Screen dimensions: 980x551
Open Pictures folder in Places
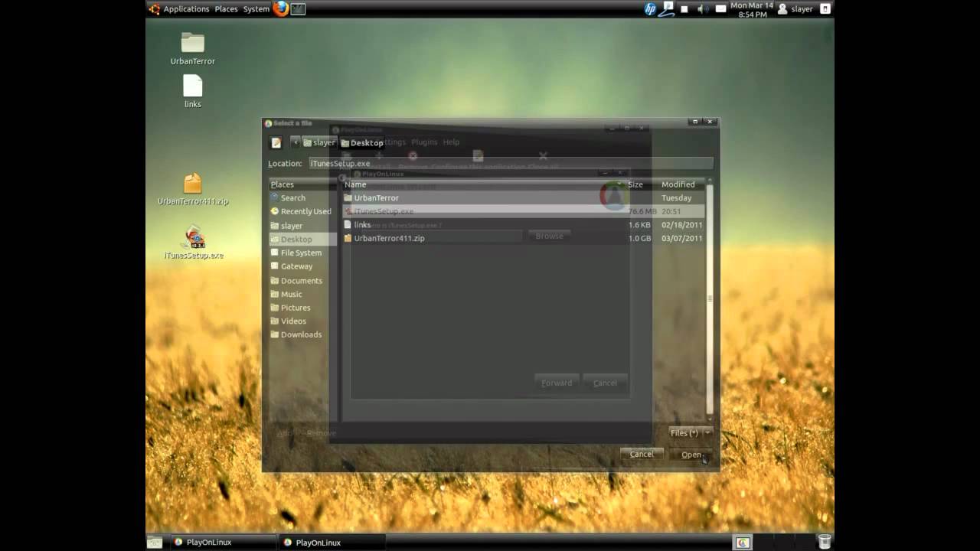(302, 308)
